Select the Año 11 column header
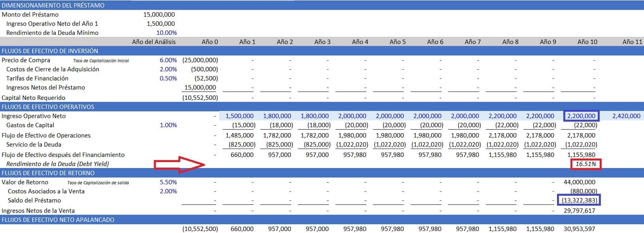Screen dimensions: 644x233 click(x=632, y=42)
